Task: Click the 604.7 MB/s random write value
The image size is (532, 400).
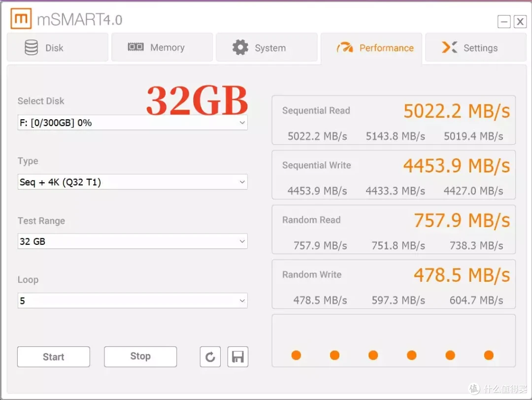Action: pos(476,300)
